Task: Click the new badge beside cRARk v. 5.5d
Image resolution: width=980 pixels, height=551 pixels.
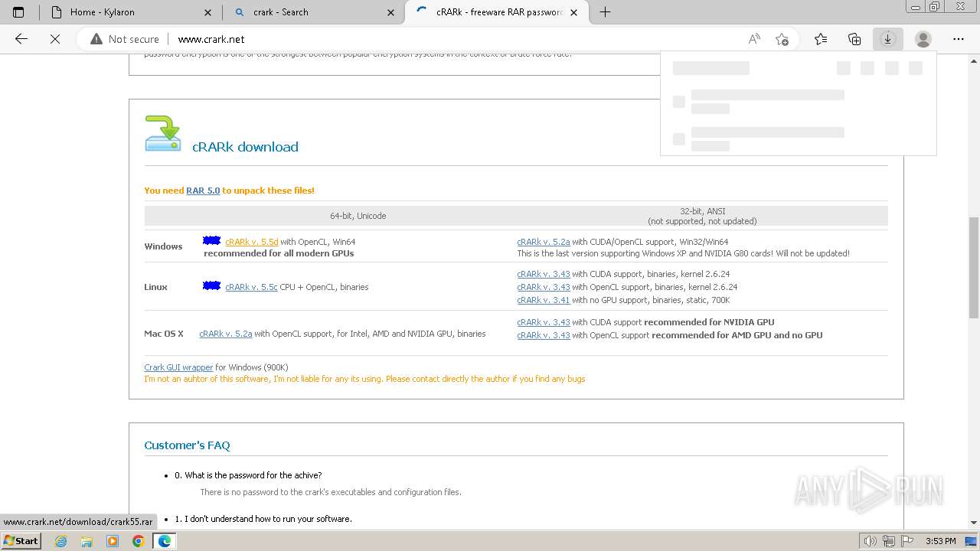Action: tap(212, 240)
